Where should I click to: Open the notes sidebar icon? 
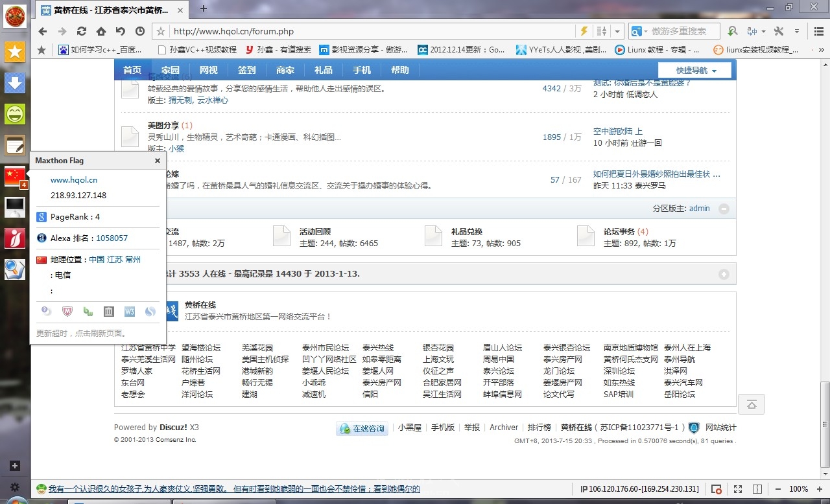(x=15, y=146)
